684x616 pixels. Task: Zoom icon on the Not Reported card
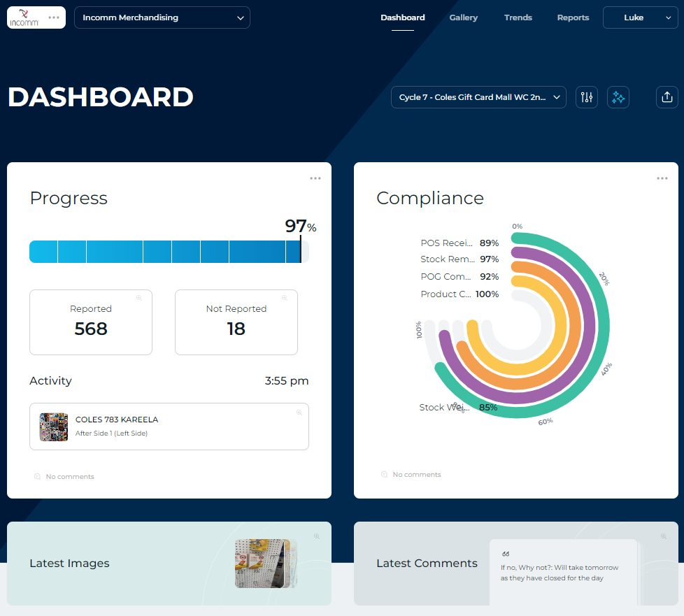[x=285, y=298]
